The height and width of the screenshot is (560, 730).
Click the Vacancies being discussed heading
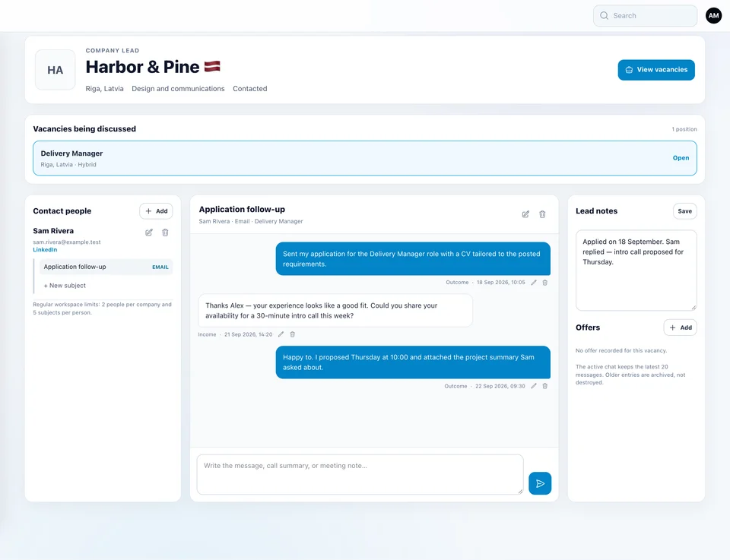tap(84, 129)
